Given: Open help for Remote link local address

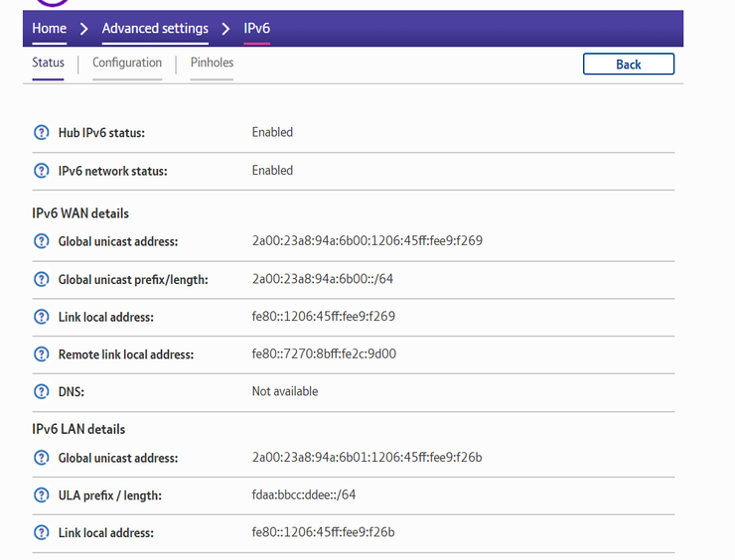Looking at the screenshot, I should pyautogui.click(x=41, y=354).
